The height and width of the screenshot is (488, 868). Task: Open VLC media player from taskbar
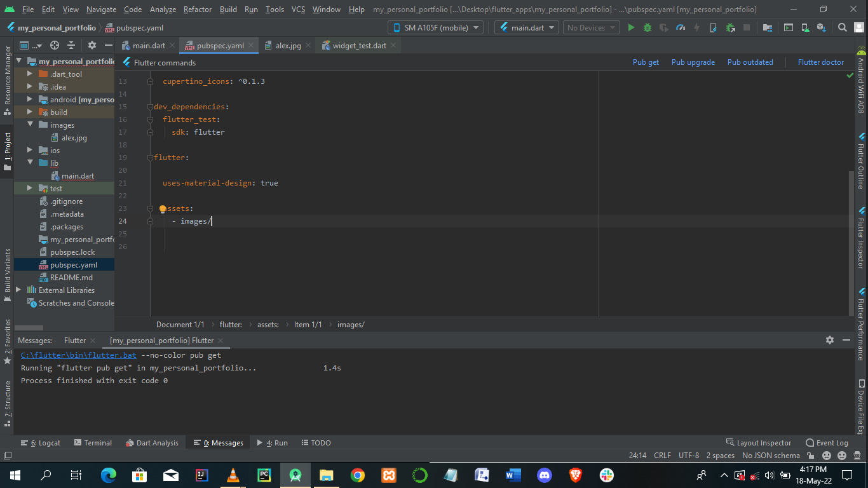(x=233, y=475)
